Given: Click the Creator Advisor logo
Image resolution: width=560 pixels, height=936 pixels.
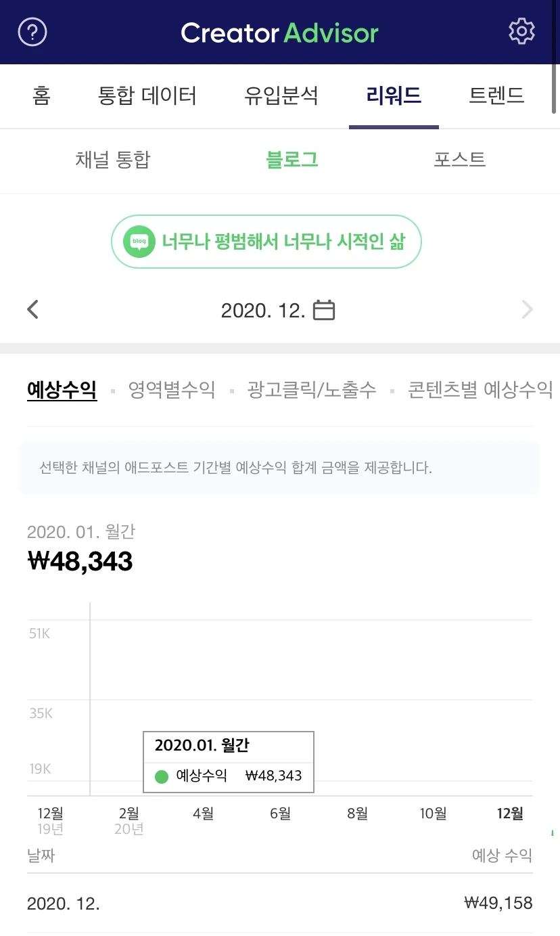Looking at the screenshot, I should [x=279, y=32].
